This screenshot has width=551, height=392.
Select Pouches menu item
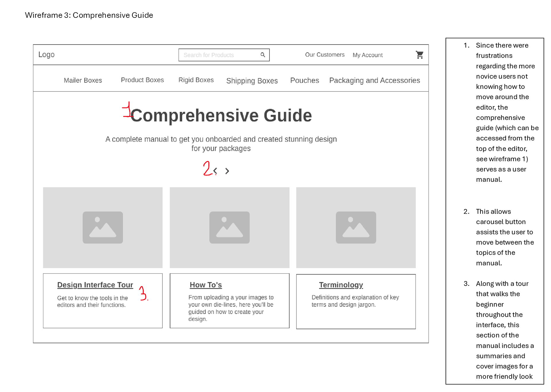304,80
